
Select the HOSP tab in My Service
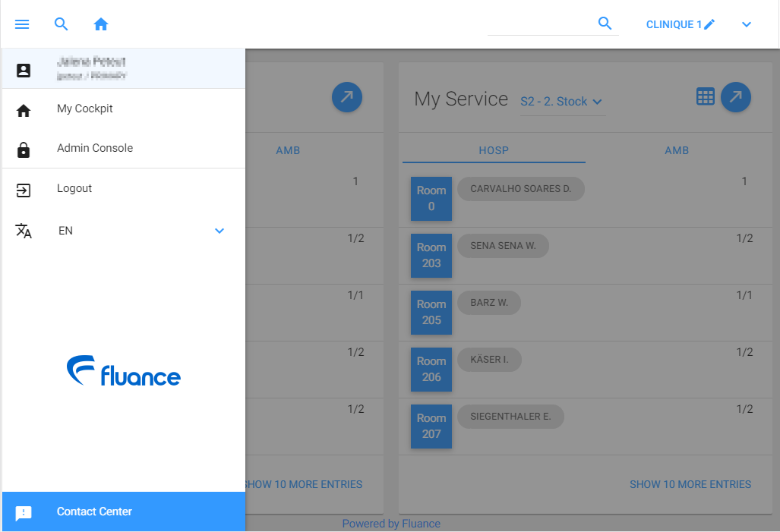pos(494,150)
